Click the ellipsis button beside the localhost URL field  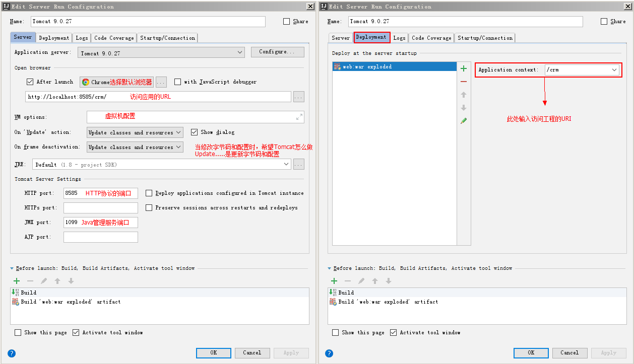pyautogui.click(x=298, y=97)
